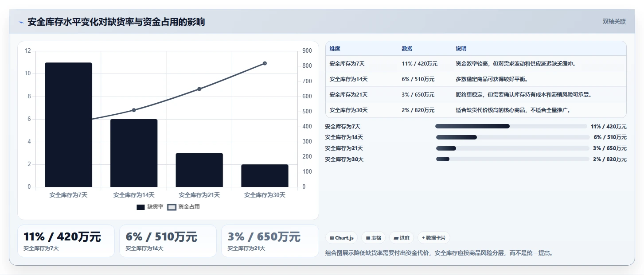This screenshot has height=275, width=644.
Task: Click the table cell reading 6% / 510万元
Action: (x=418, y=79)
